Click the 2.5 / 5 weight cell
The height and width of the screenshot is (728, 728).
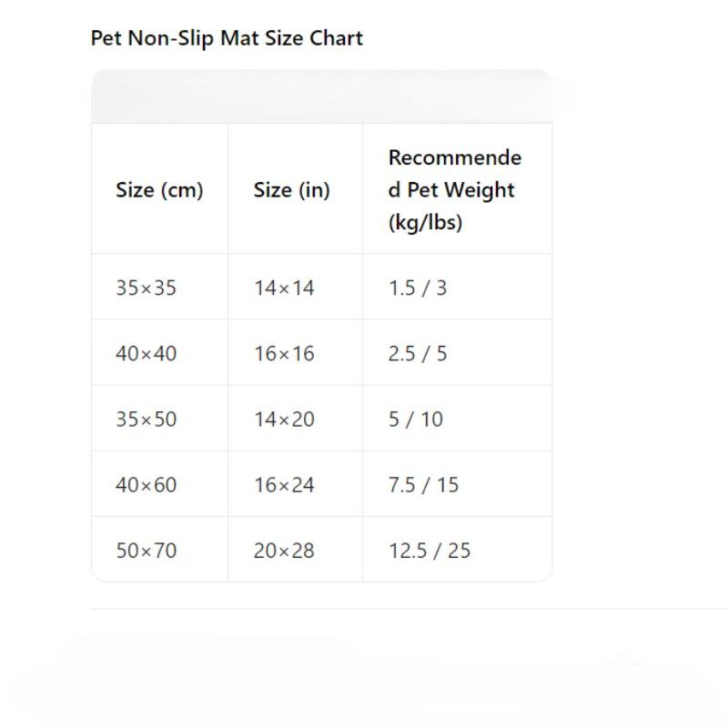(x=458, y=353)
